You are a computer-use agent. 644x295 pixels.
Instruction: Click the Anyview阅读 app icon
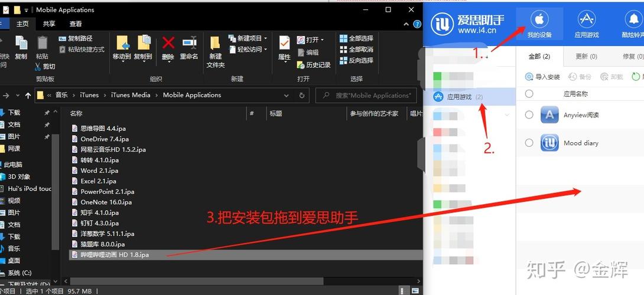point(549,115)
